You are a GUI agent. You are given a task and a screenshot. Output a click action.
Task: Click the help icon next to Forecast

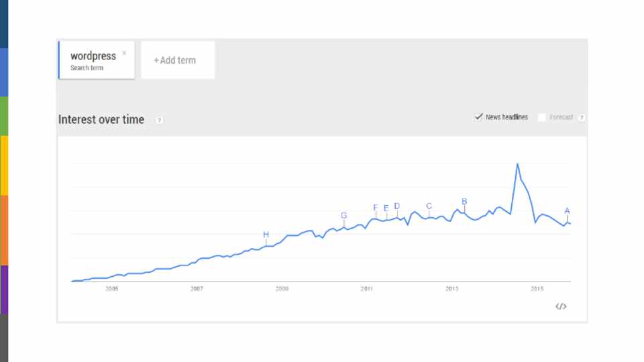(x=581, y=117)
